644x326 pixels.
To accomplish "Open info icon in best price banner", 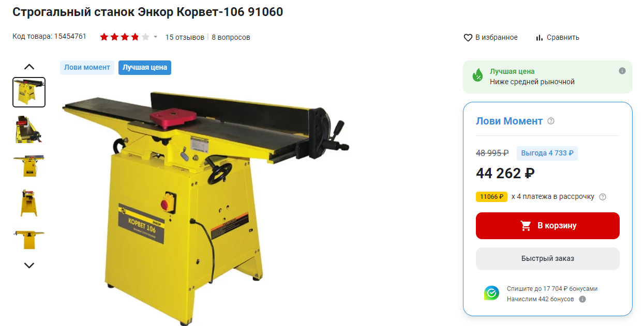I will pyautogui.click(x=622, y=71).
